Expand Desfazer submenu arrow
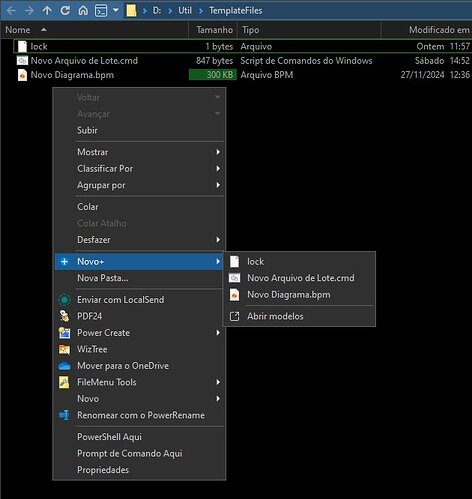The width and height of the screenshot is (472, 499). pos(218,240)
